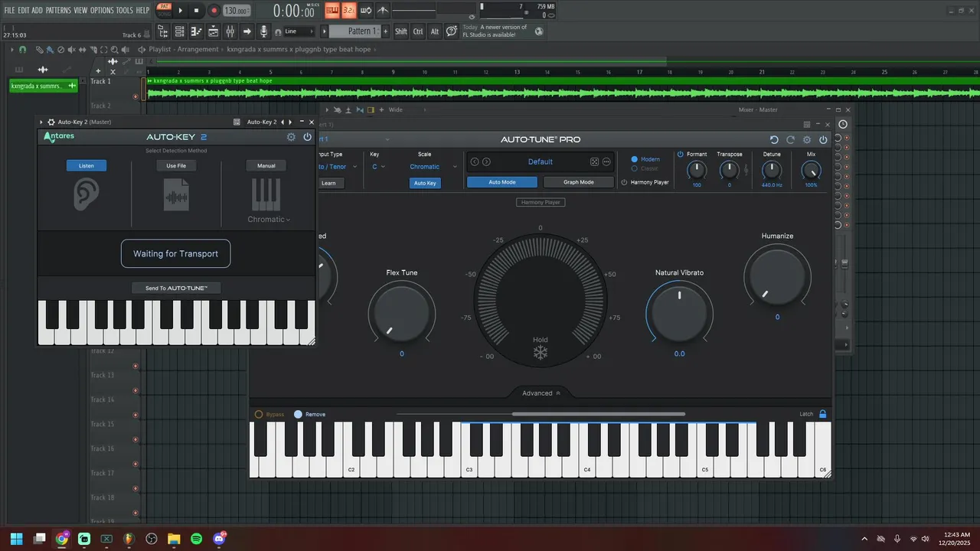Open File Explorer from the taskbar

tap(174, 539)
